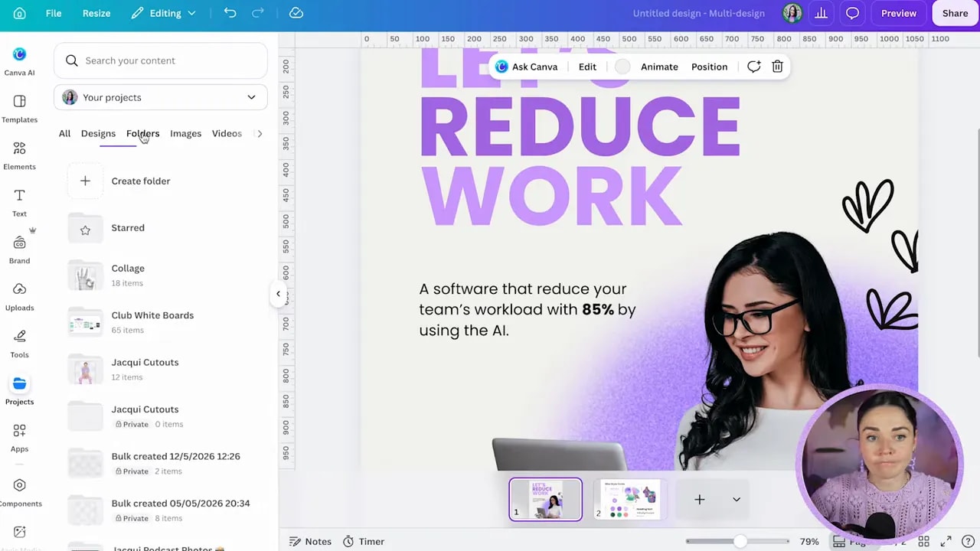Switch to the All tab
Viewport: 980px width, 551px height.
64,133
